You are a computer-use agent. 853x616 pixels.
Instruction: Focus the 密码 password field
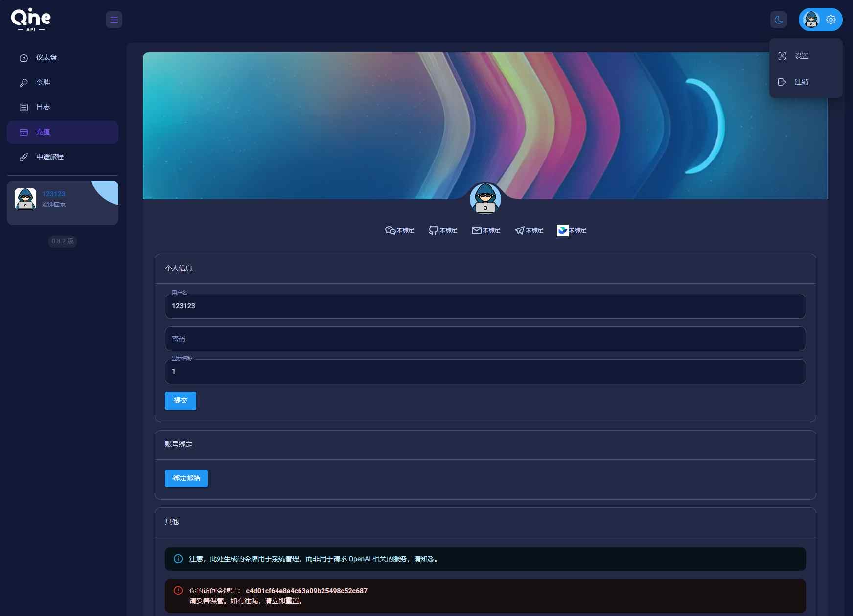[x=485, y=339]
